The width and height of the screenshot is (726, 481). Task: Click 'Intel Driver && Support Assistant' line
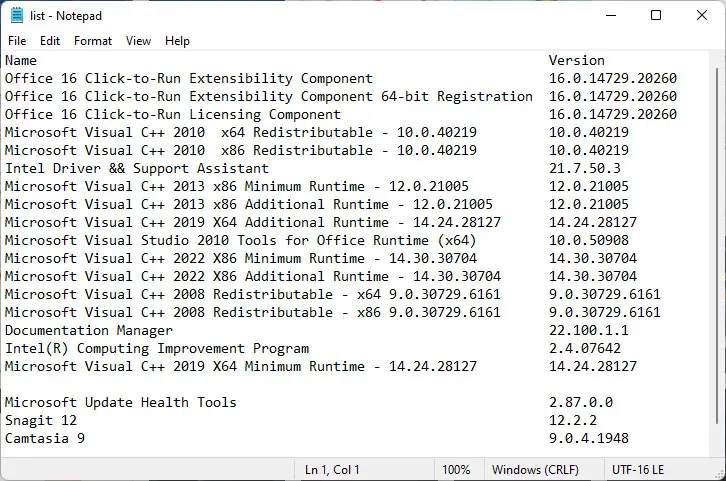point(137,169)
